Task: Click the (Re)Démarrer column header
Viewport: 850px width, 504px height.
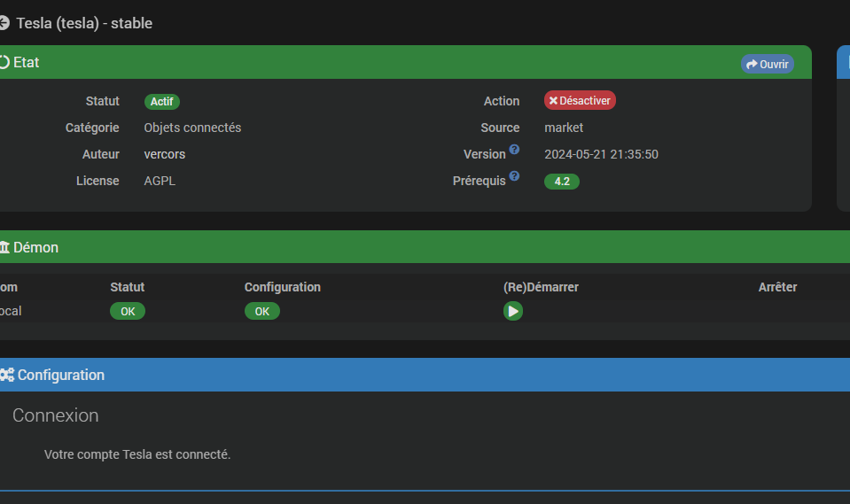Action: pos(541,287)
